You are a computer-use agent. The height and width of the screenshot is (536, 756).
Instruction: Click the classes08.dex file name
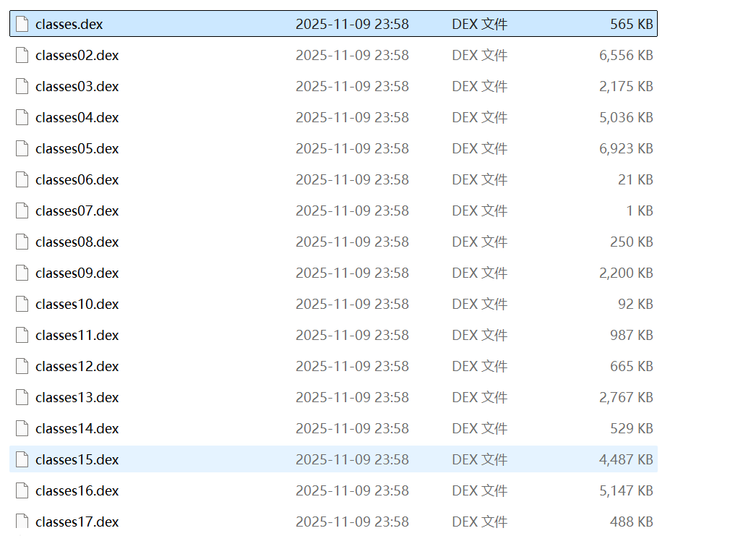click(77, 242)
